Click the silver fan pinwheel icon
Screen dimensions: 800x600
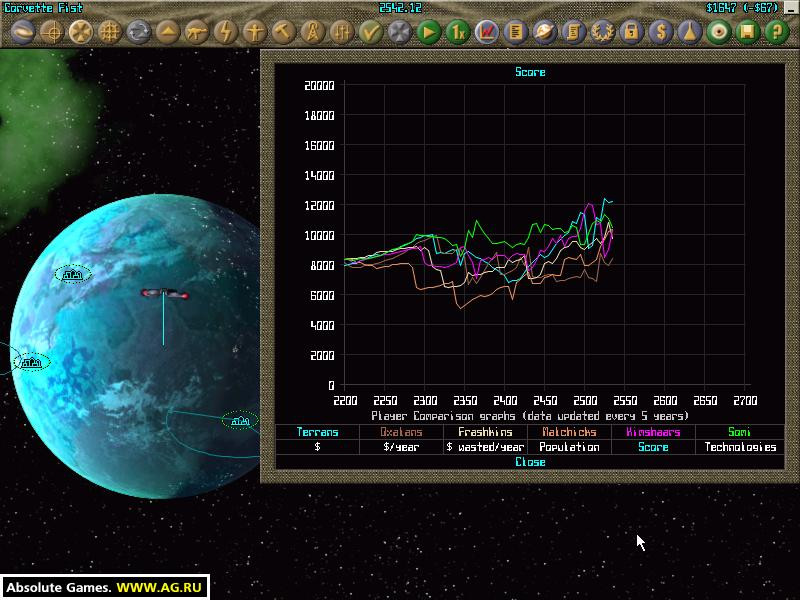399,32
